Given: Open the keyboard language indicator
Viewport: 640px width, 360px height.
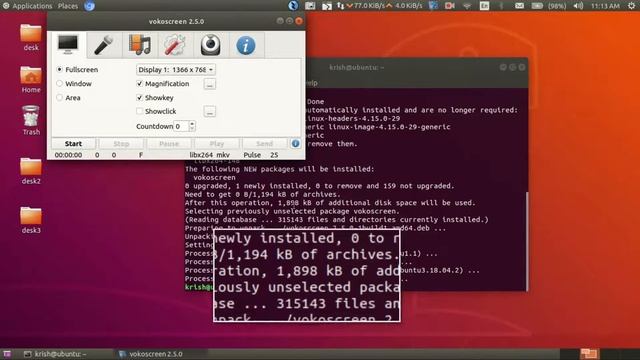Looking at the screenshot, I should (x=484, y=6).
